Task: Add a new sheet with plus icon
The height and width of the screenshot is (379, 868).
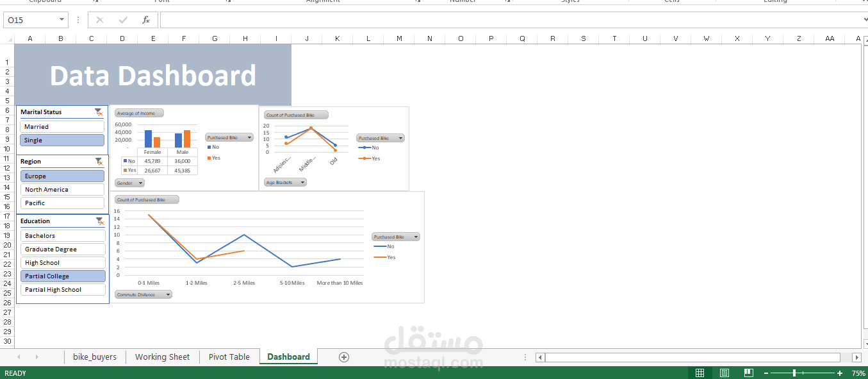Action: click(x=344, y=357)
